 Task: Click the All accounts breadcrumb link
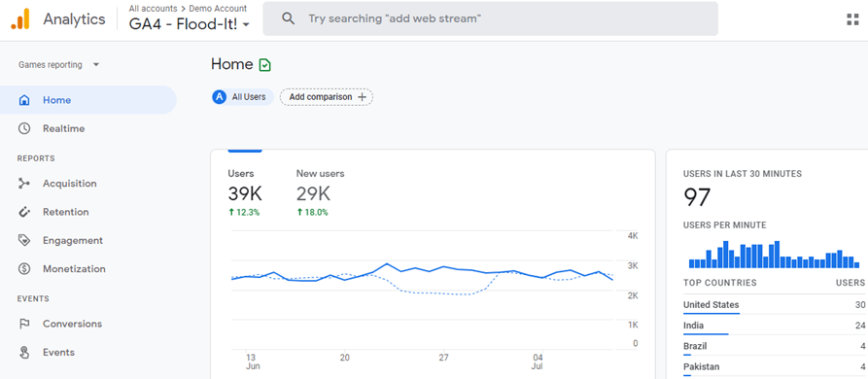point(153,9)
